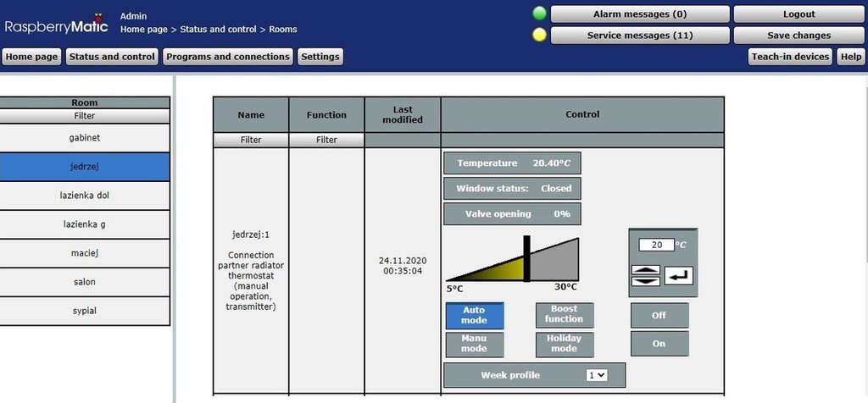Open Teach-in devices
Screen dimensions: 868x403
click(x=790, y=57)
